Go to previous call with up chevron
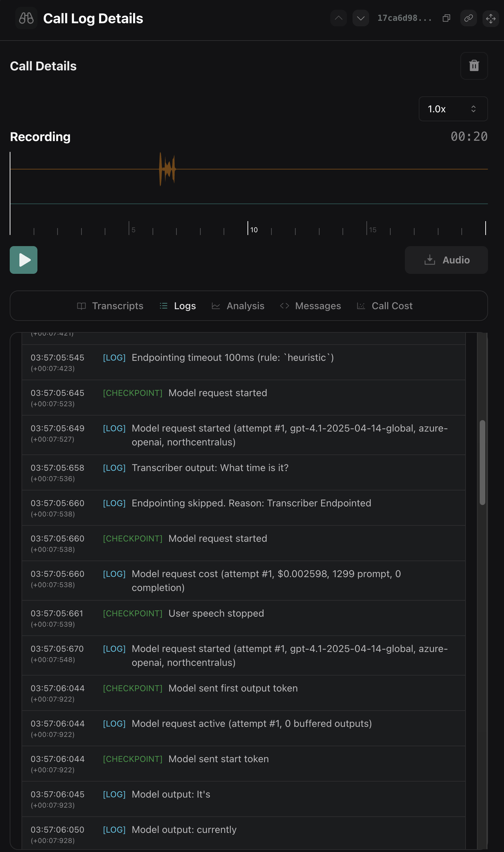The image size is (504, 852). [339, 18]
